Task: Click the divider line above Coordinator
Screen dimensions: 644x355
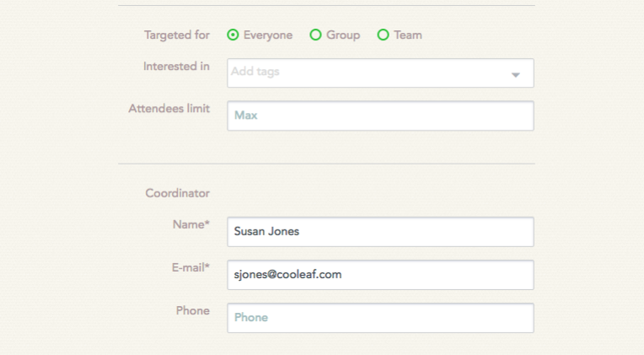Action: 326,164
